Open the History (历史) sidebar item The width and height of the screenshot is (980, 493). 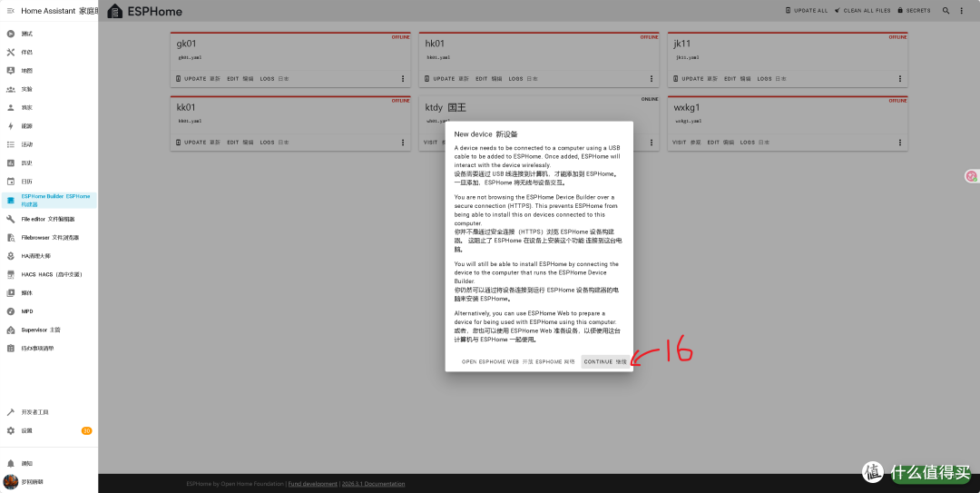(49, 163)
